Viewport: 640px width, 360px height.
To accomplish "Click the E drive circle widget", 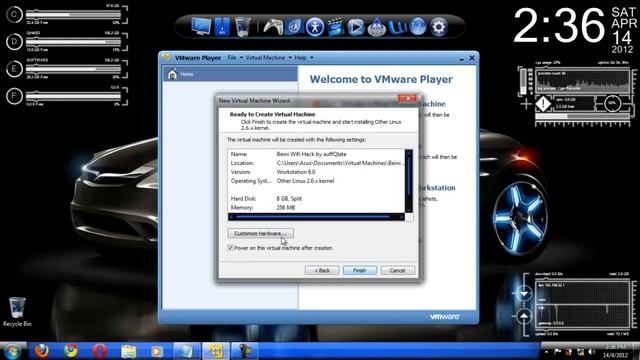I will 14,69.
